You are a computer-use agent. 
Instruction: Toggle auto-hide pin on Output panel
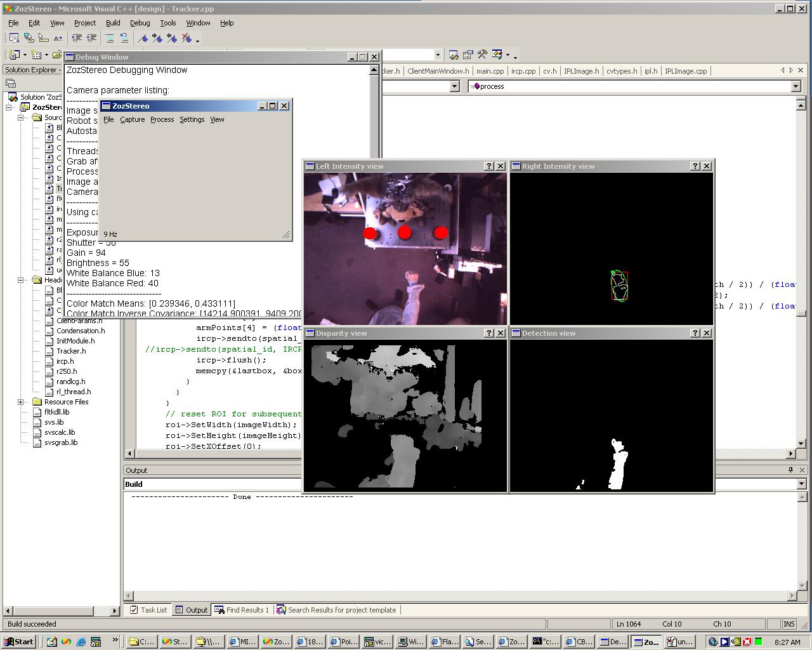pos(790,470)
